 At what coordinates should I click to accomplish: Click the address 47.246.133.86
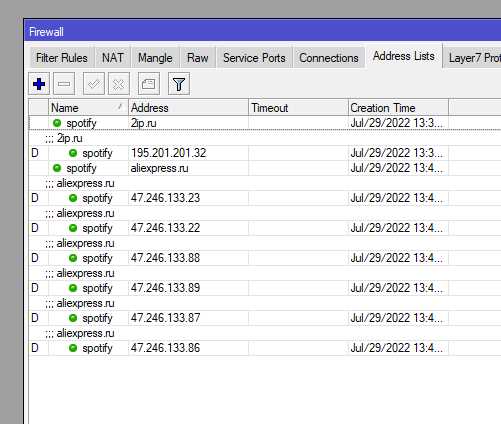point(165,348)
